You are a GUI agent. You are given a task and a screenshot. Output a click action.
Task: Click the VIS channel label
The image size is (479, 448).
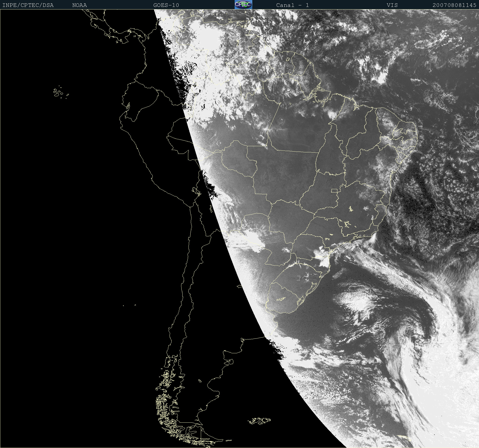392,5
